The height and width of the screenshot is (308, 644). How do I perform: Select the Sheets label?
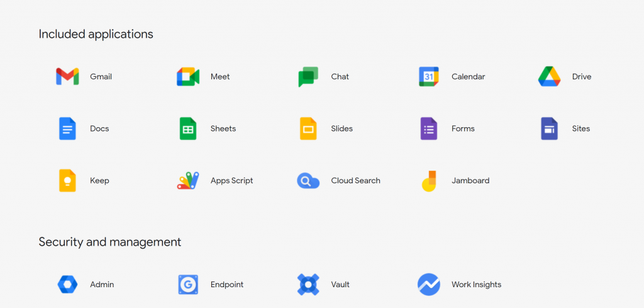click(x=223, y=128)
